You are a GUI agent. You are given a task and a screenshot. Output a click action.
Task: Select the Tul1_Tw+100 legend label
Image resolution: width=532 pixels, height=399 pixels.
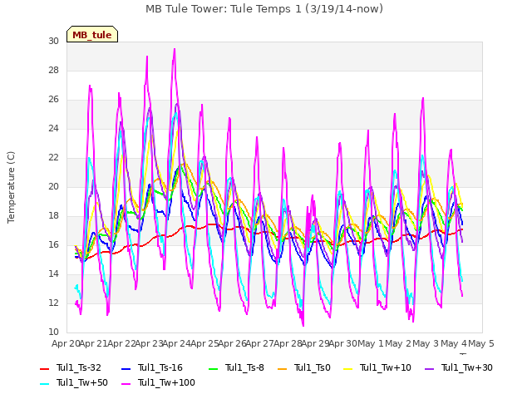166,382
